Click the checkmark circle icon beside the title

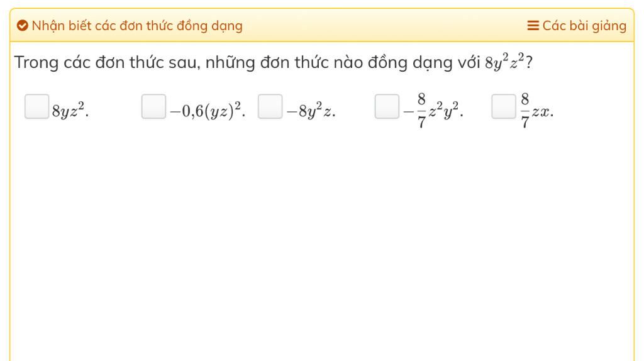pyautogui.click(x=23, y=26)
